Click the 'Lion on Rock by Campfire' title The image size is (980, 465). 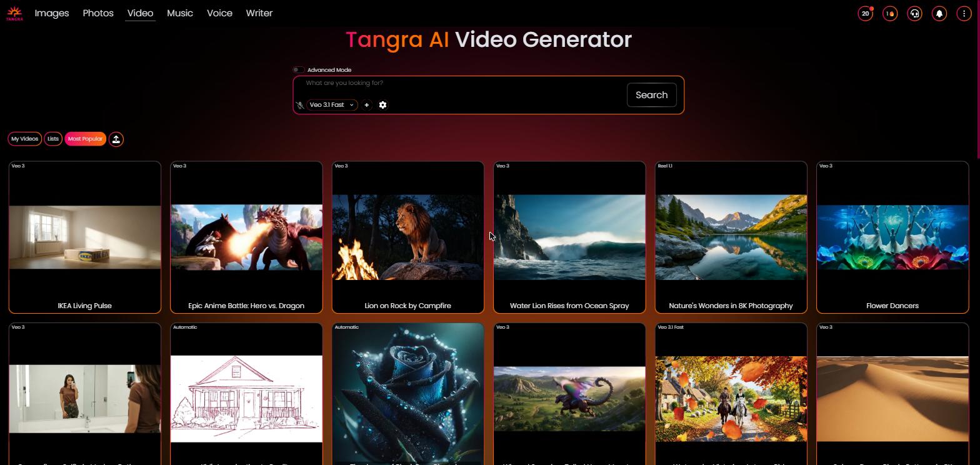pos(408,306)
